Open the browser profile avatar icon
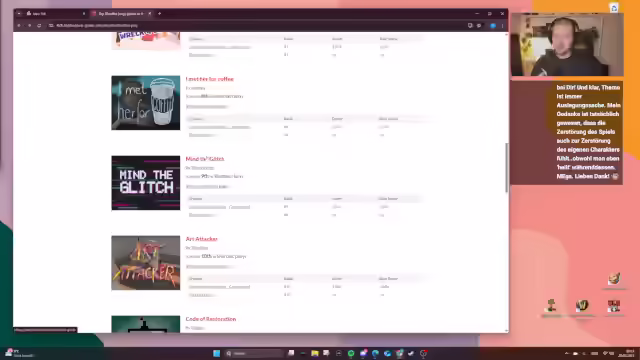This screenshot has height=360, width=640. tap(493, 25)
